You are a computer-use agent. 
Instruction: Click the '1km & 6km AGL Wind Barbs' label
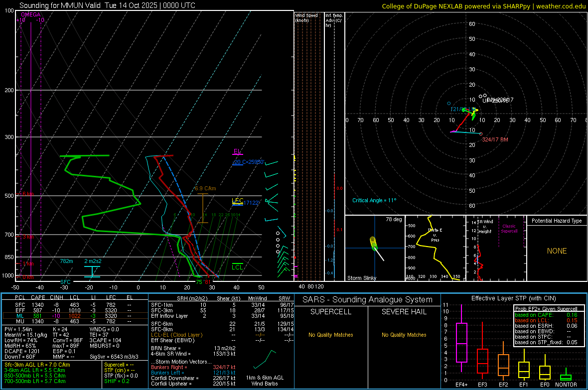pos(265,381)
